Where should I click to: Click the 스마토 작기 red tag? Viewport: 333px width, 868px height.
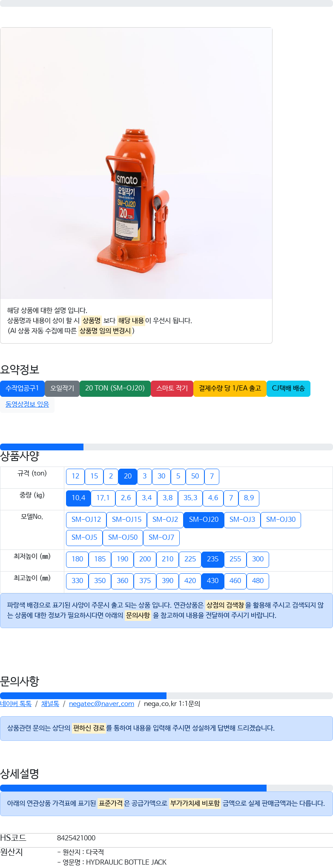point(172,388)
